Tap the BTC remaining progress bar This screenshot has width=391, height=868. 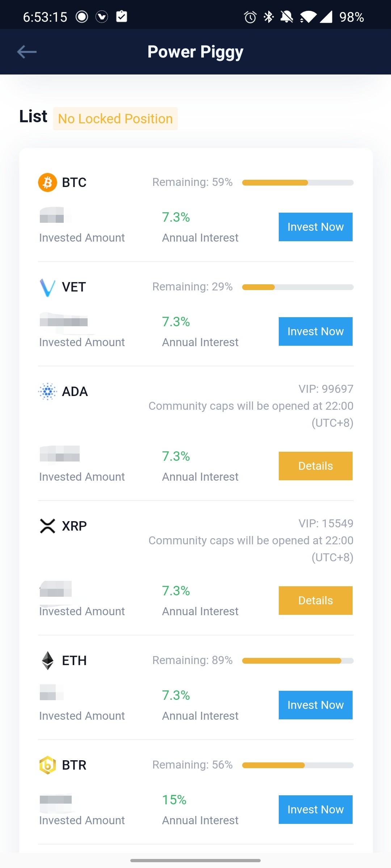(298, 183)
